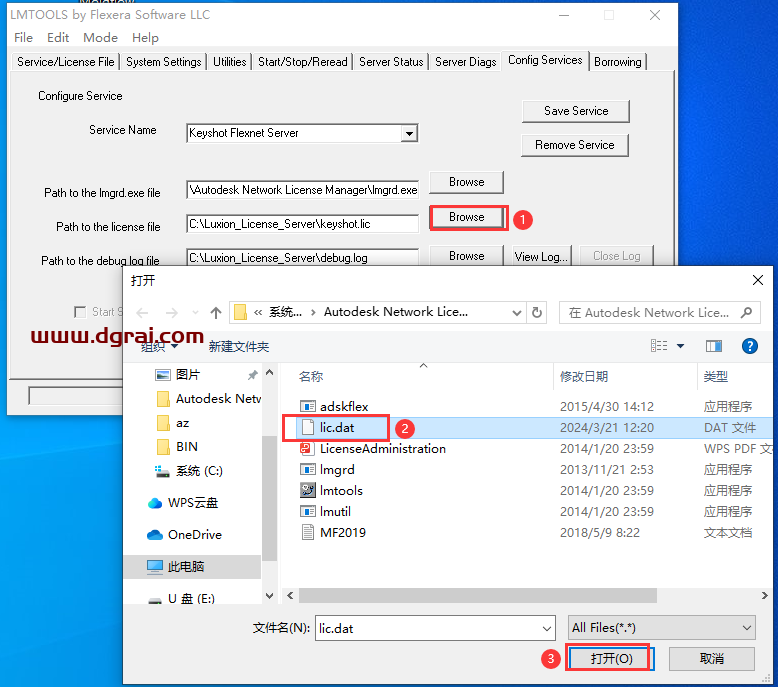Click LicenseAdministration PDF icon
Viewport: 778px width, 687px height.
[x=307, y=449]
